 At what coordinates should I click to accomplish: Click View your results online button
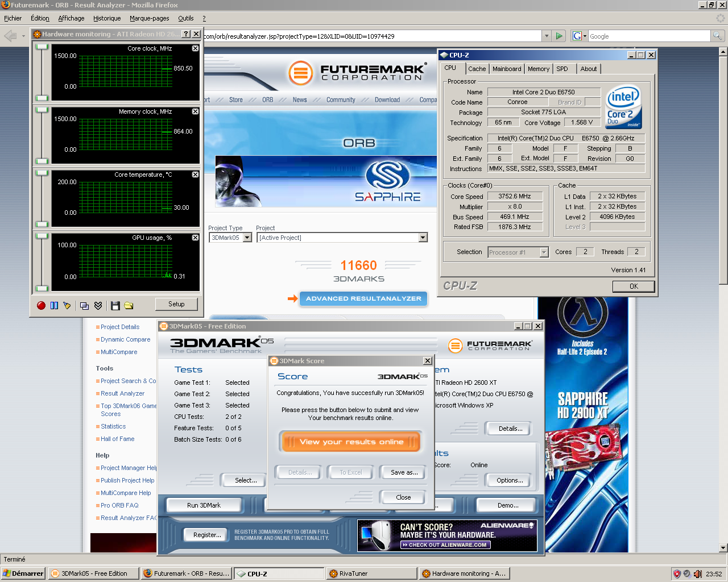350,442
